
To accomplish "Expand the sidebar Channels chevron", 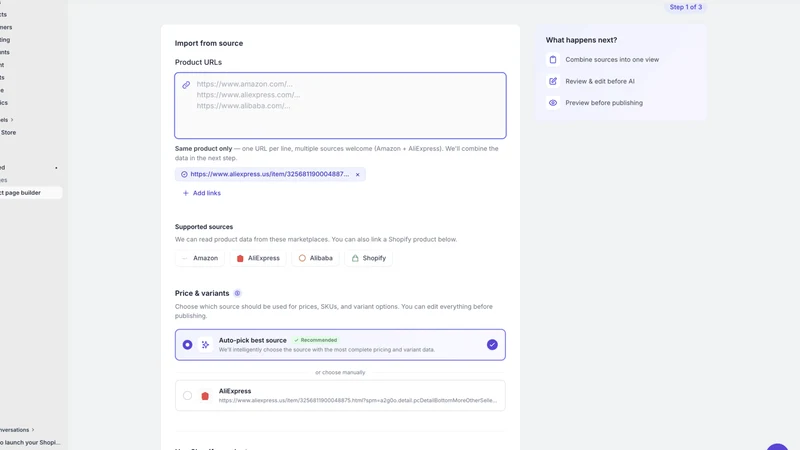I will click(x=12, y=120).
